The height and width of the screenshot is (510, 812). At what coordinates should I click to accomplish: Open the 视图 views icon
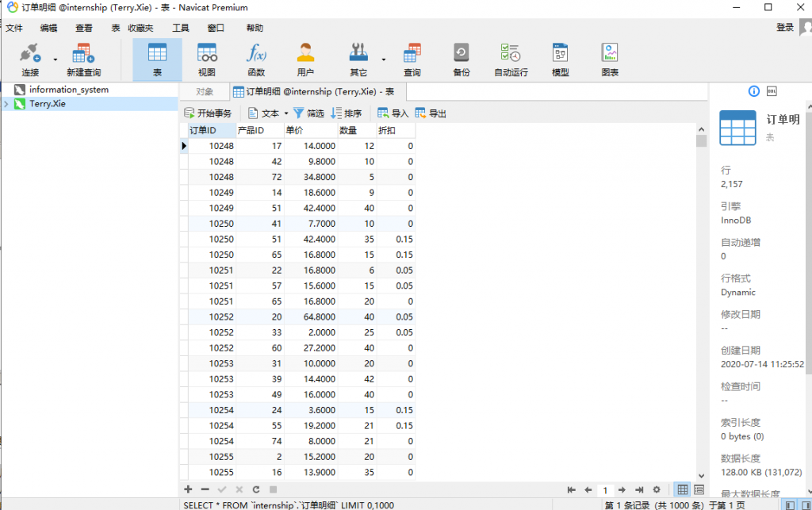click(x=207, y=60)
